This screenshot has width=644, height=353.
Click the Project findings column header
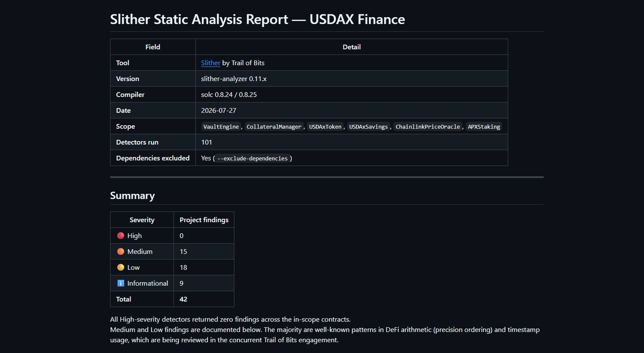[x=204, y=220]
